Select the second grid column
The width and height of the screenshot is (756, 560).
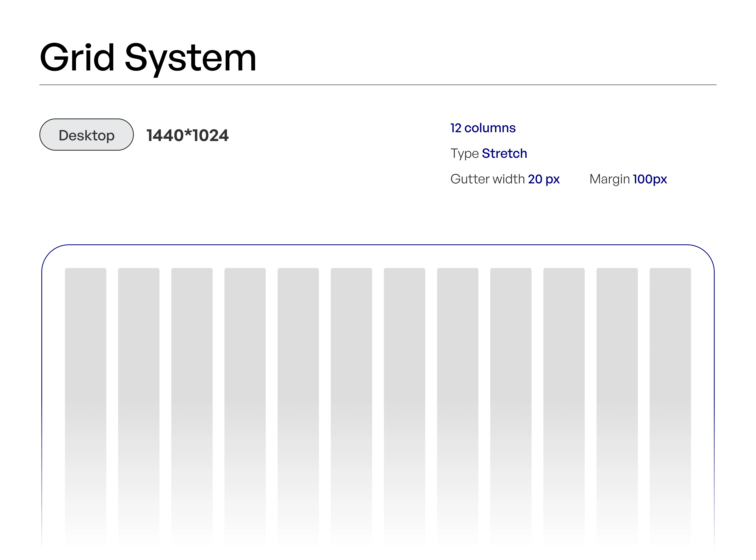[x=139, y=373]
